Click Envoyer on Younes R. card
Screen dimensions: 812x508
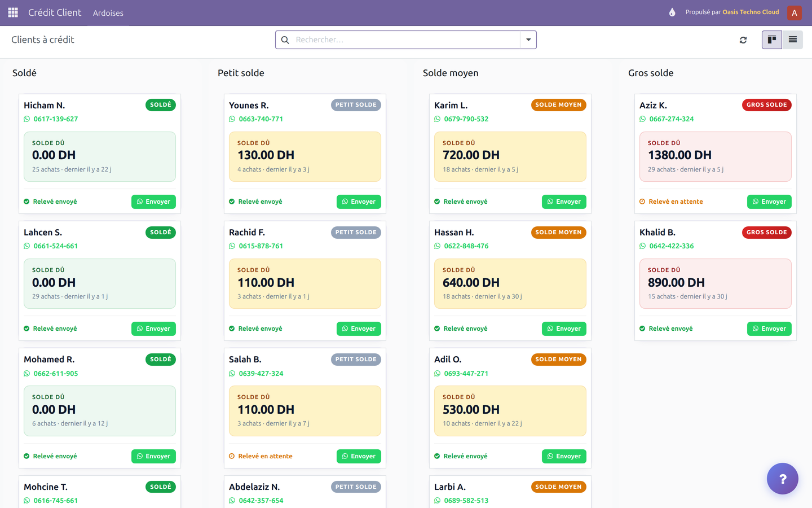(x=359, y=202)
